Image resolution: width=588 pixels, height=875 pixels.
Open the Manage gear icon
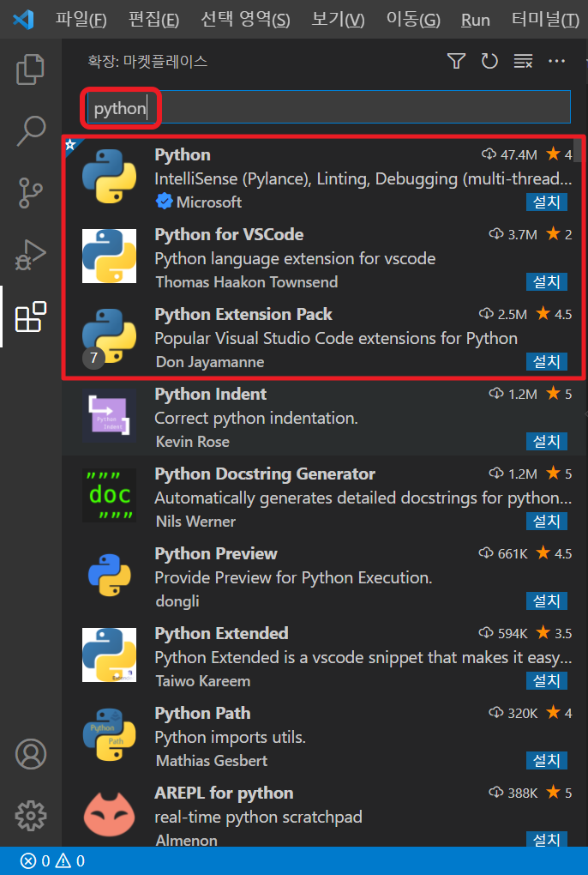click(31, 816)
